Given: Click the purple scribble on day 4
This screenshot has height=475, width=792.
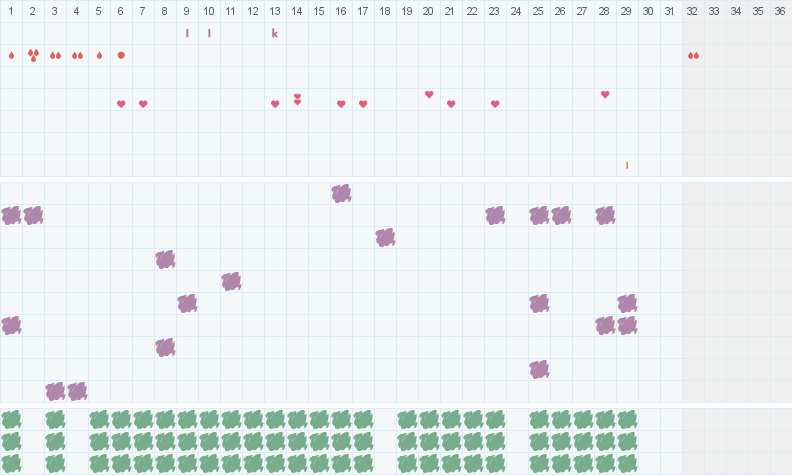Looking at the screenshot, I should [x=77, y=392].
